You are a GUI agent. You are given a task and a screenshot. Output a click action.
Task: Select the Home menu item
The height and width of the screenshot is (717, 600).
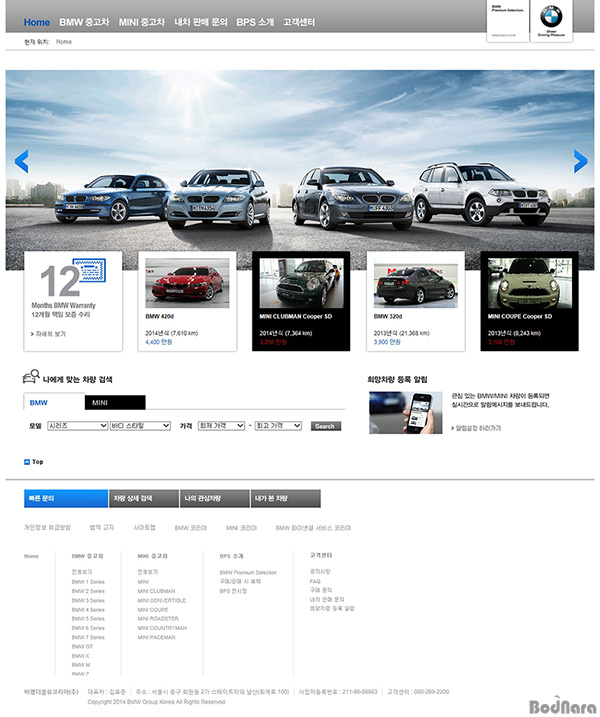37,22
